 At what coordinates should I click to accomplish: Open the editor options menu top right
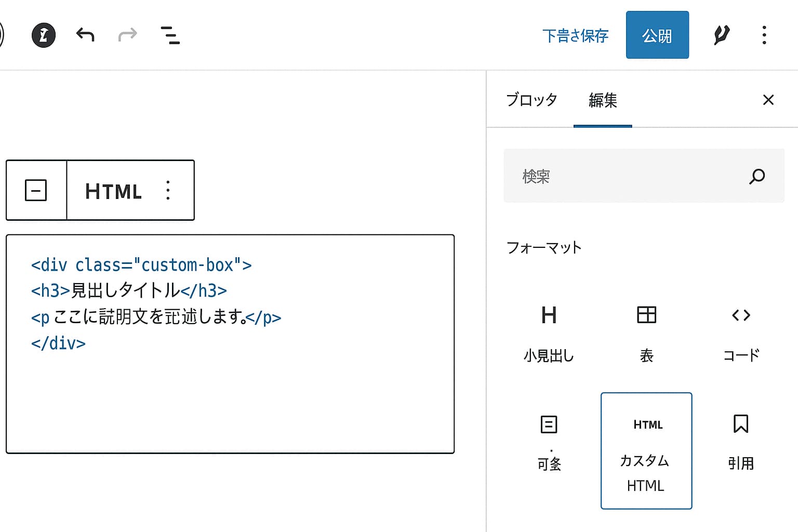point(764,35)
